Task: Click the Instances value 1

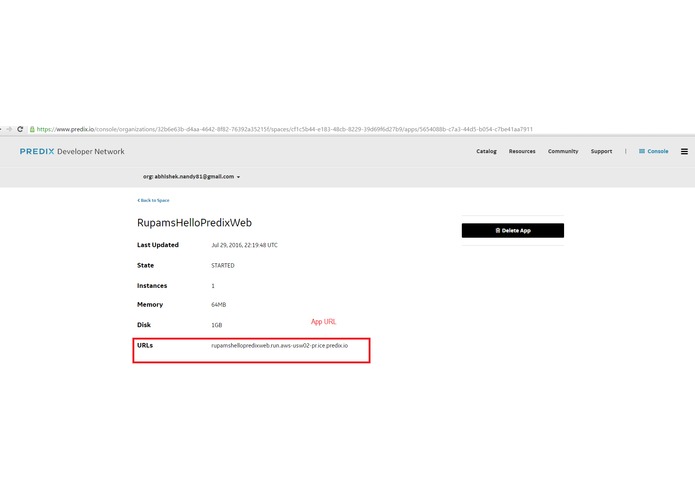Action: 213,286
